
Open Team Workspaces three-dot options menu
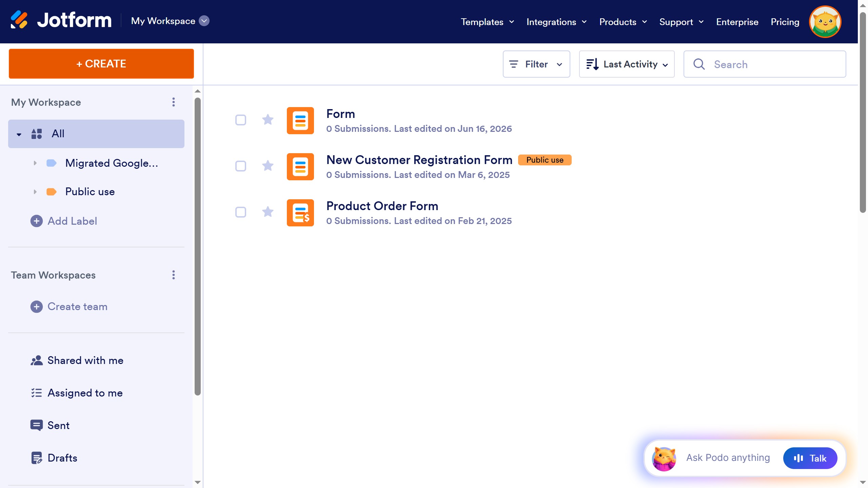coord(174,275)
